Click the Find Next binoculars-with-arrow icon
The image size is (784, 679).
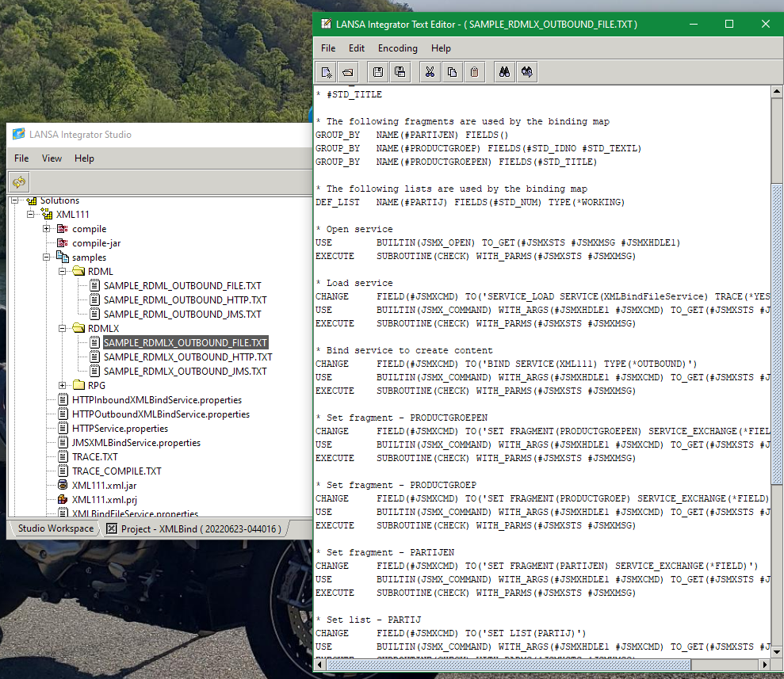(526, 72)
